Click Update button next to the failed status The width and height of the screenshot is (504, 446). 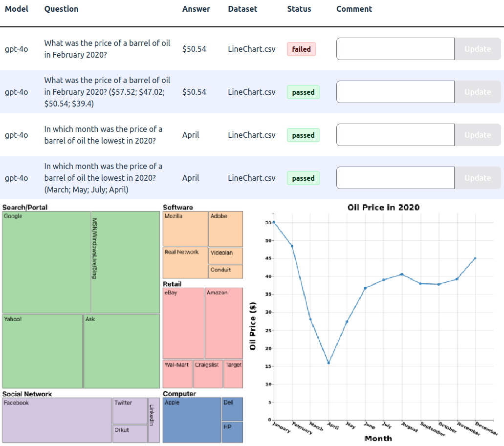click(x=478, y=49)
